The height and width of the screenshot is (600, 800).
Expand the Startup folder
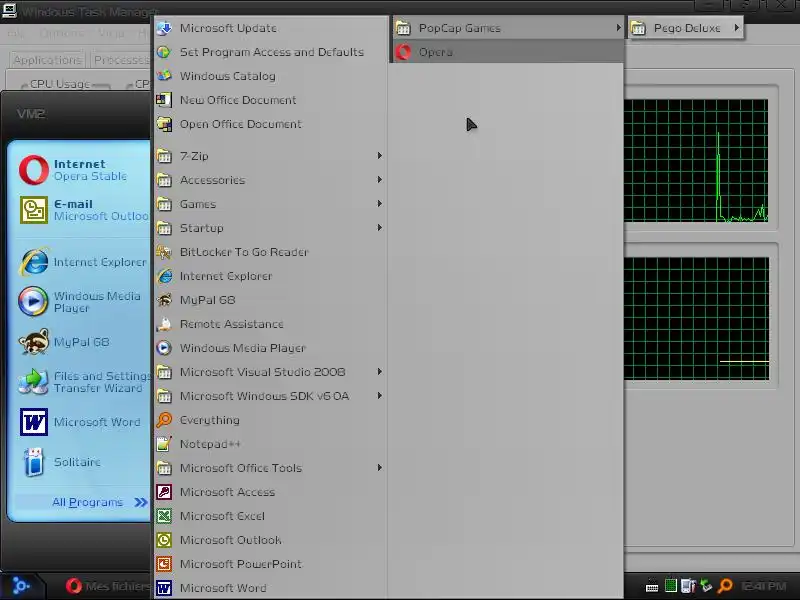[270, 228]
